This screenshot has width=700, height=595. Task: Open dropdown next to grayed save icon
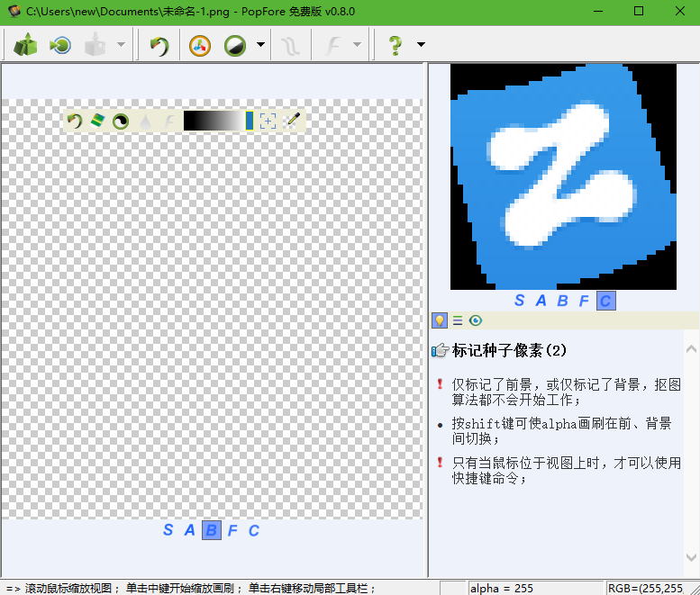[121, 45]
